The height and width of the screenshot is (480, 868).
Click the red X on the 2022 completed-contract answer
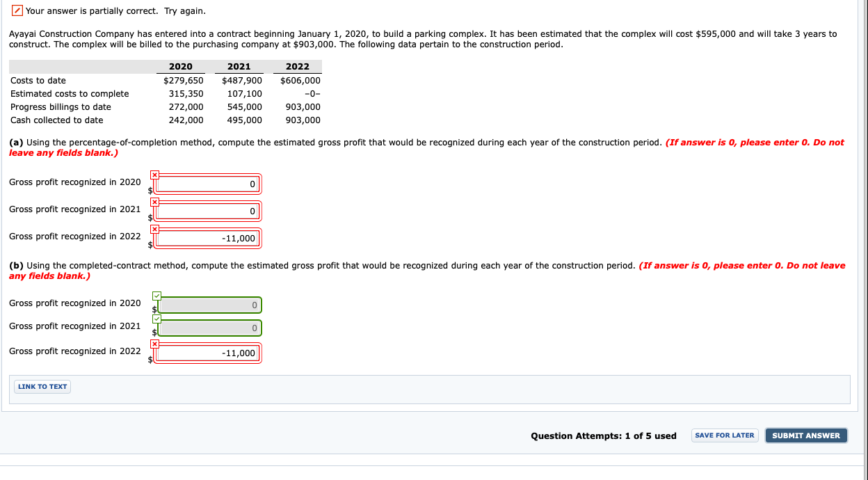154,343
